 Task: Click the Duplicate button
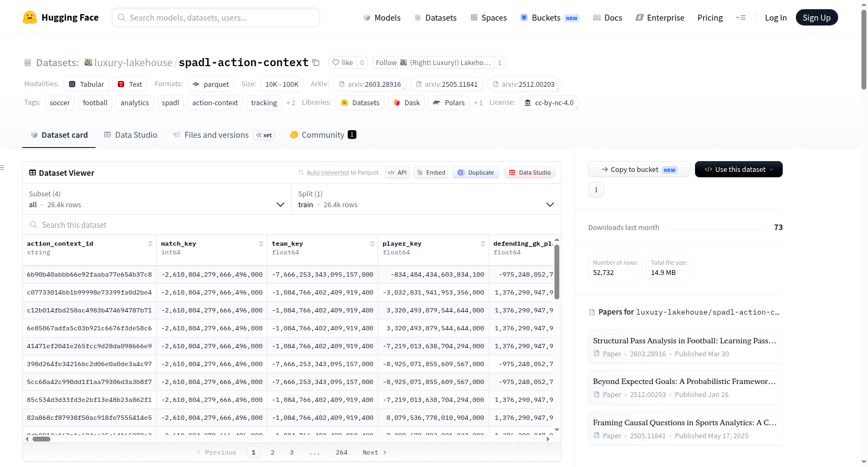pos(476,172)
